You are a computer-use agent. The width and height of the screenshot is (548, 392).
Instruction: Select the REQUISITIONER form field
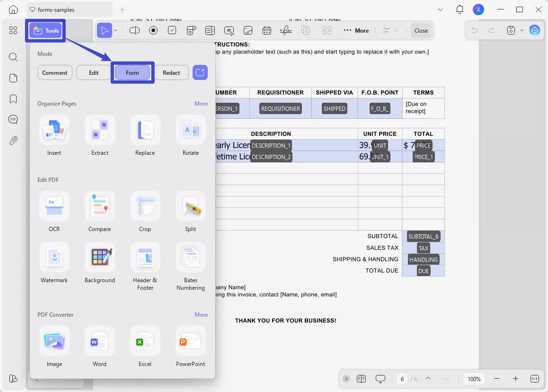coord(281,109)
